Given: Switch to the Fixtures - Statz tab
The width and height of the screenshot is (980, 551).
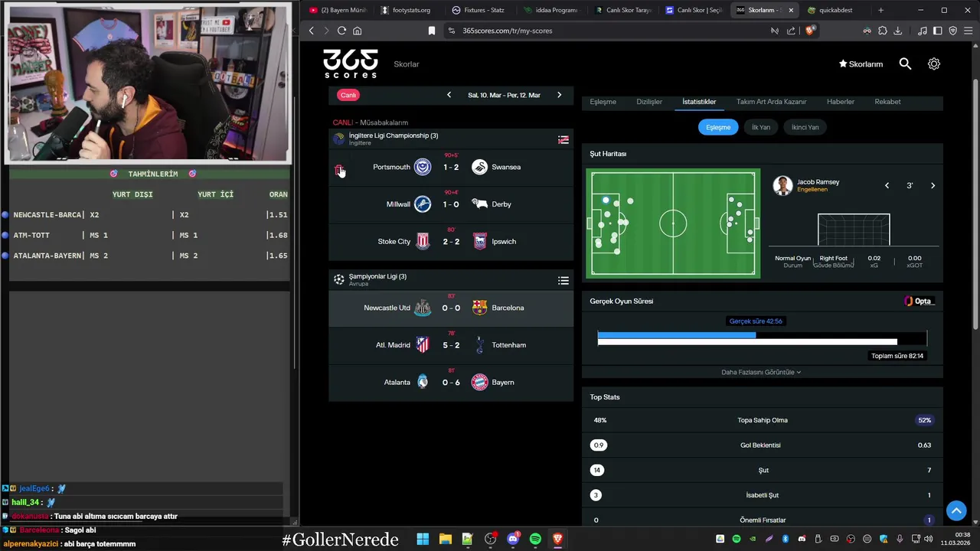Looking at the screenshot, I should point(479,10).
